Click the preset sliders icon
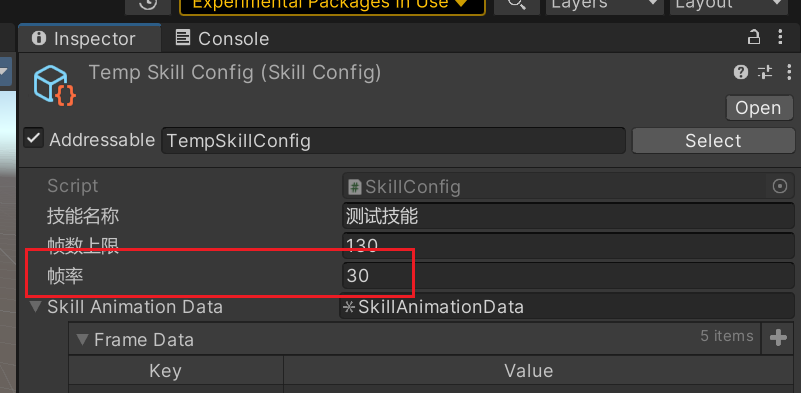 pos(765,73)
